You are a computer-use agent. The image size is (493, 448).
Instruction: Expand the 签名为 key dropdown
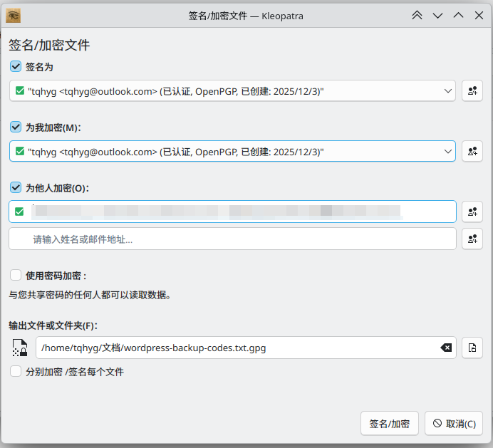point(448,91)
